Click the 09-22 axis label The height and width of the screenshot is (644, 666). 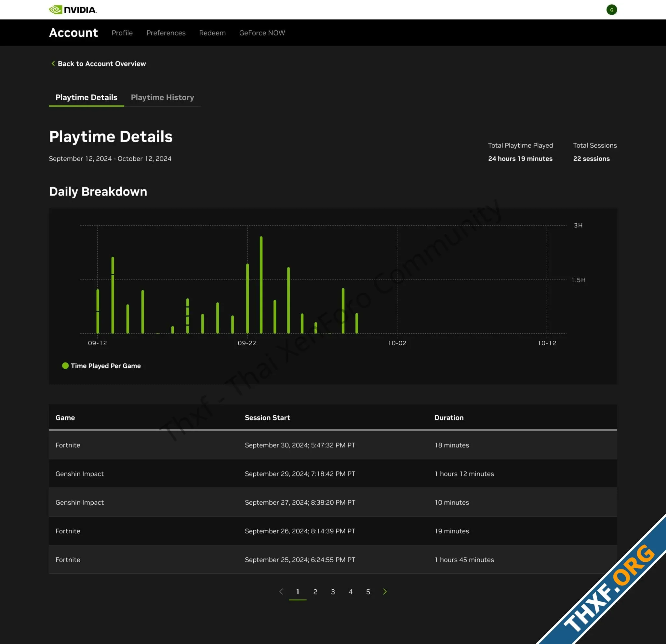pos(247,343)
